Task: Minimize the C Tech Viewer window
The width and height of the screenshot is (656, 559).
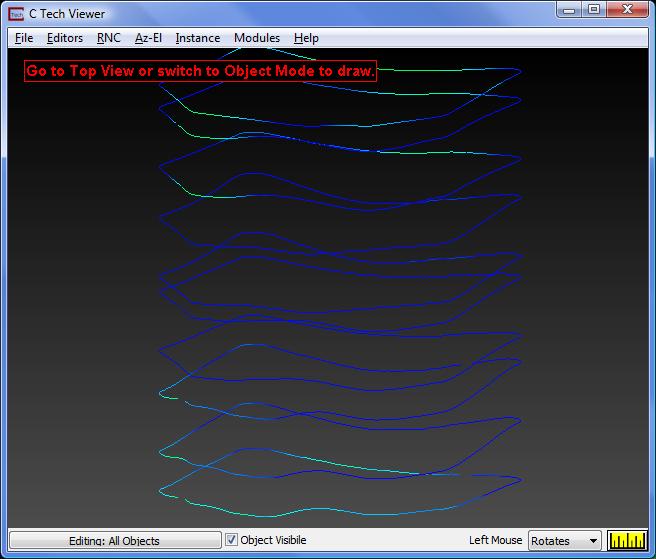Action: click(x=569, y=10)
